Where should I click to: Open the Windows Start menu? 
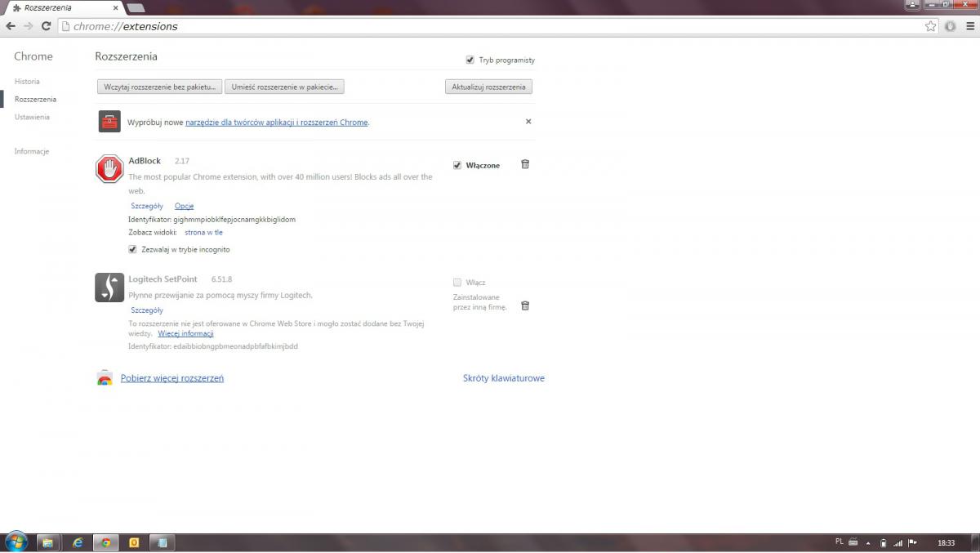tap(16, 542)
